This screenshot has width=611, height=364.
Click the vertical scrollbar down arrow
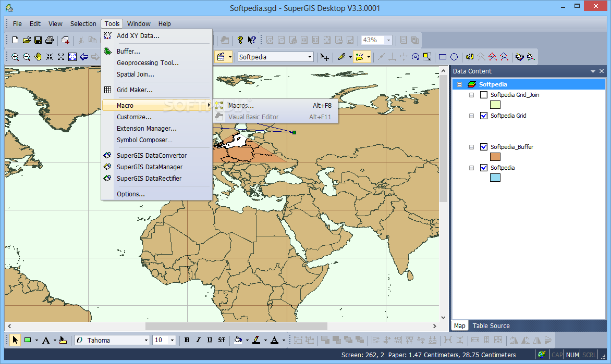tap(444, 318)
